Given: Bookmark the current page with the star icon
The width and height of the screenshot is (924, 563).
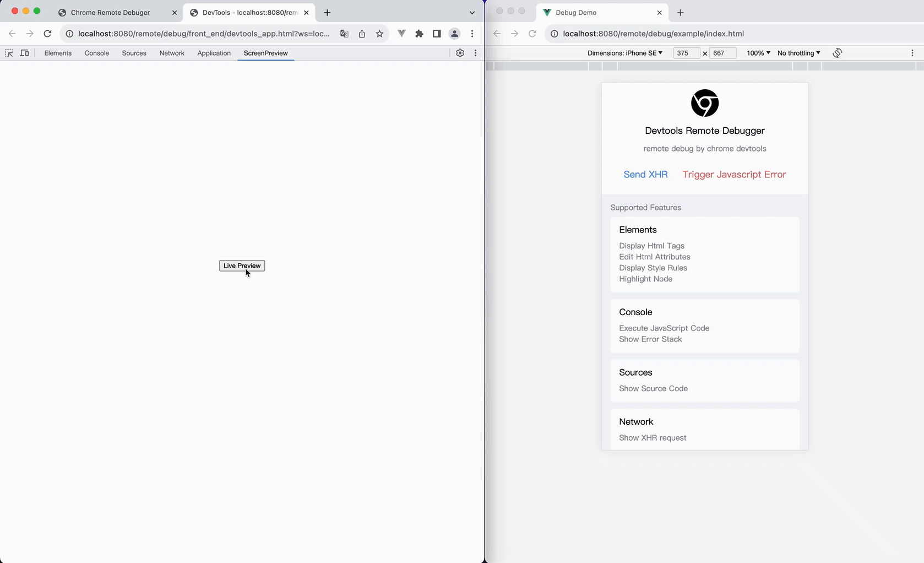Looking at the screenshot, I should (x=379, y=34).
